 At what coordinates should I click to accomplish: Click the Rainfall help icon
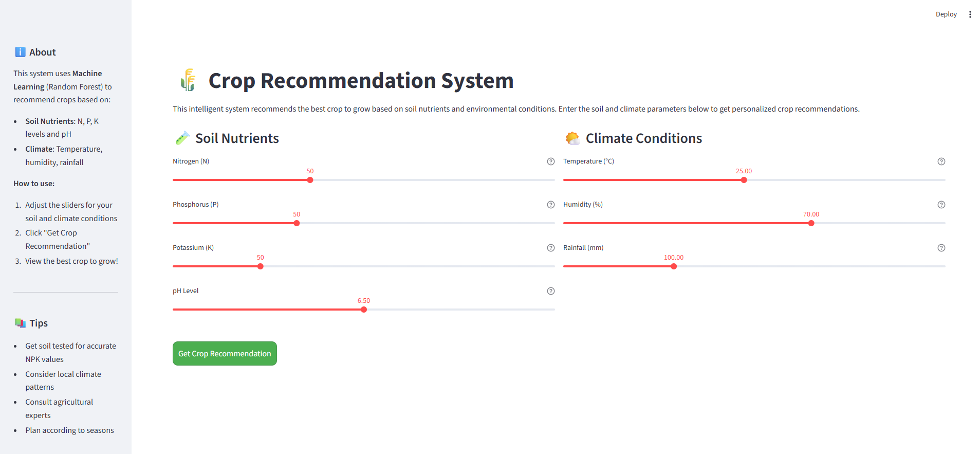coord(941,248)
